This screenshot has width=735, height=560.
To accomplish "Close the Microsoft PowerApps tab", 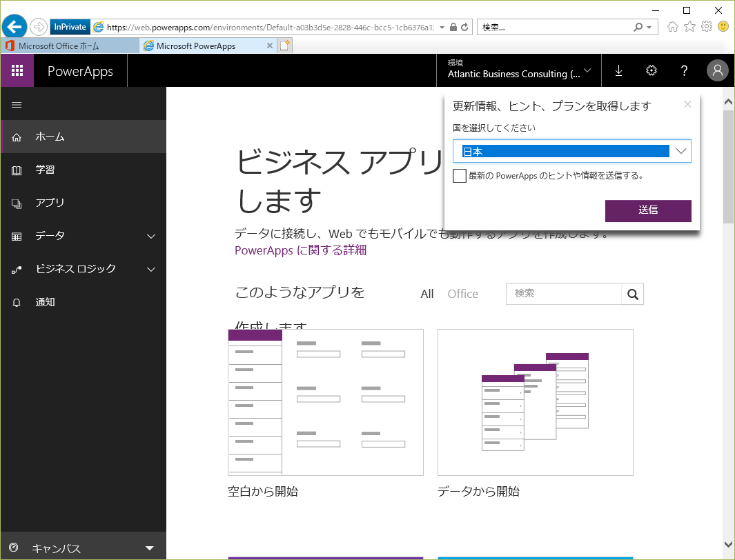I will coord(270,46).
